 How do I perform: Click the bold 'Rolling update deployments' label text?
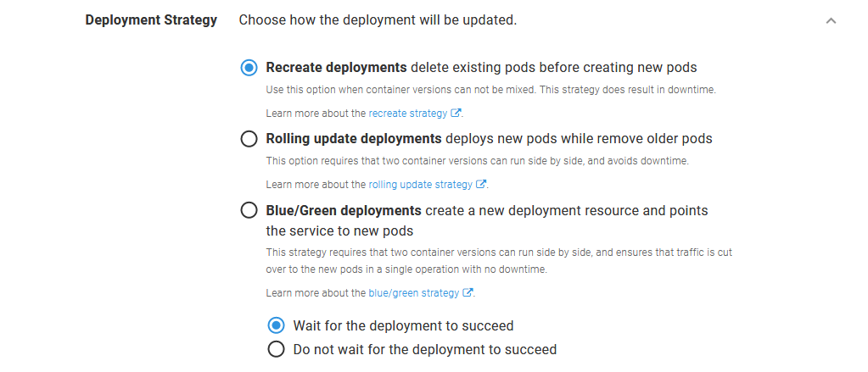(353, 139)
